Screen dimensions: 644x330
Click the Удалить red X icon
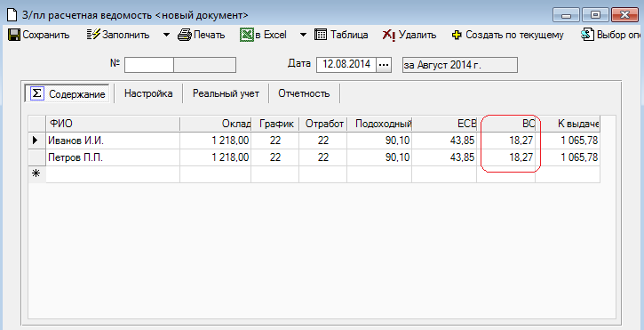pos(389,35)
